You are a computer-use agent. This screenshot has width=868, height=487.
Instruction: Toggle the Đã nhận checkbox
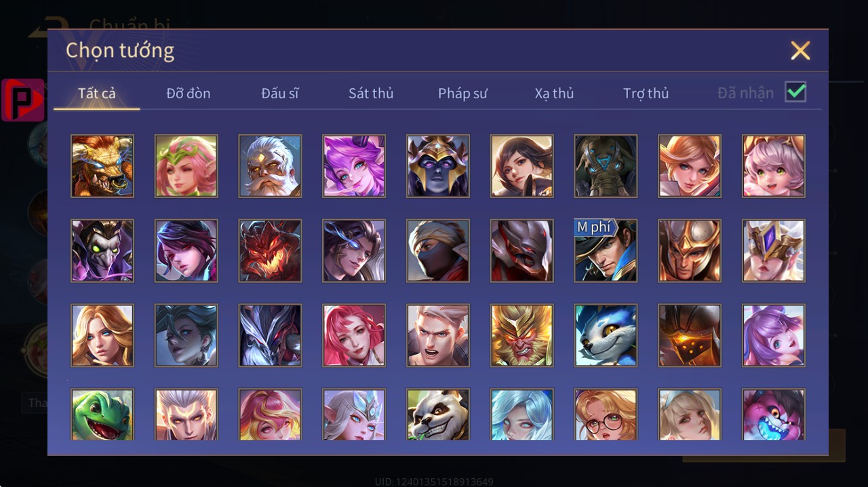795,92
